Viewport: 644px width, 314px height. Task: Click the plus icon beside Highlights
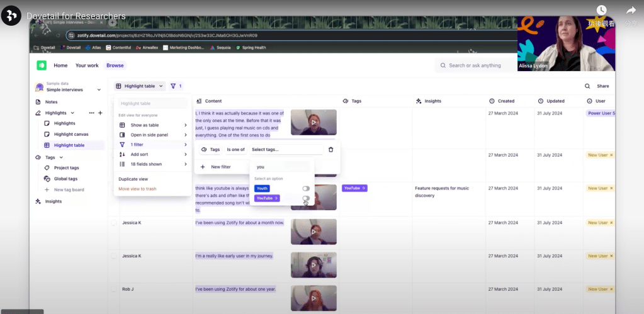tap(100, 113)
